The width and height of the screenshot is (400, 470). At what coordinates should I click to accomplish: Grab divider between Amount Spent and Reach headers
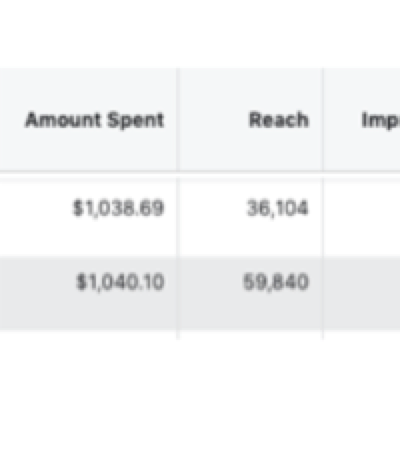(178, 119)
